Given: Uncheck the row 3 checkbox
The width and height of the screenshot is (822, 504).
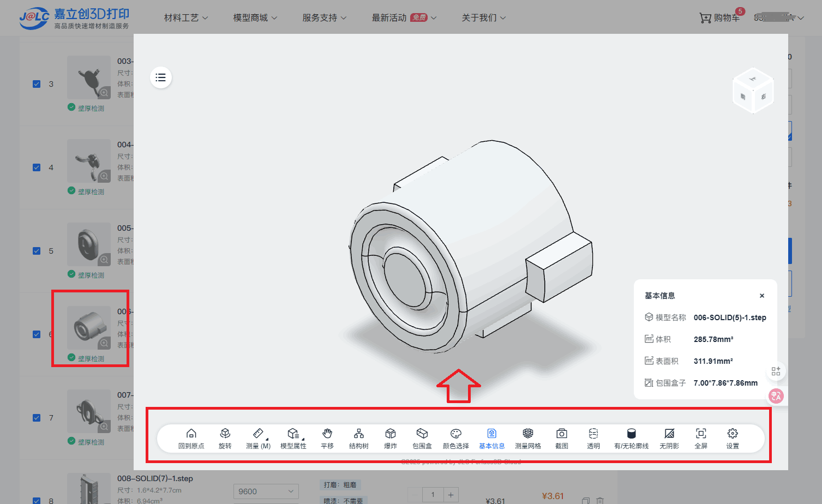Looking at the screenshot, I should click(37, 84).
